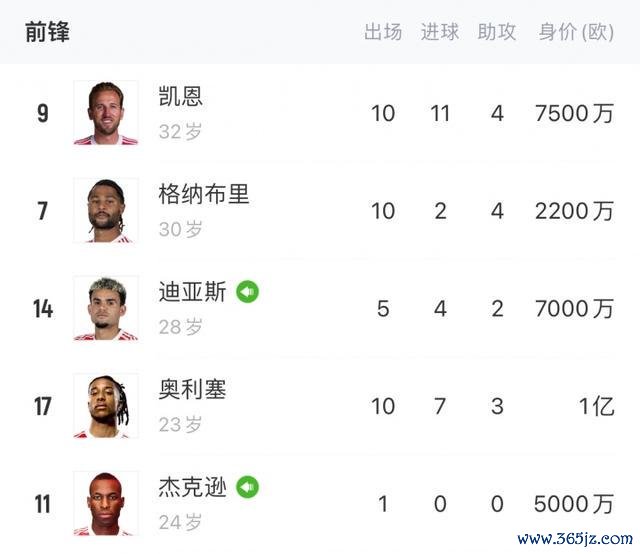
Task: Select player name 杰克逊
Action: (192, 487)
